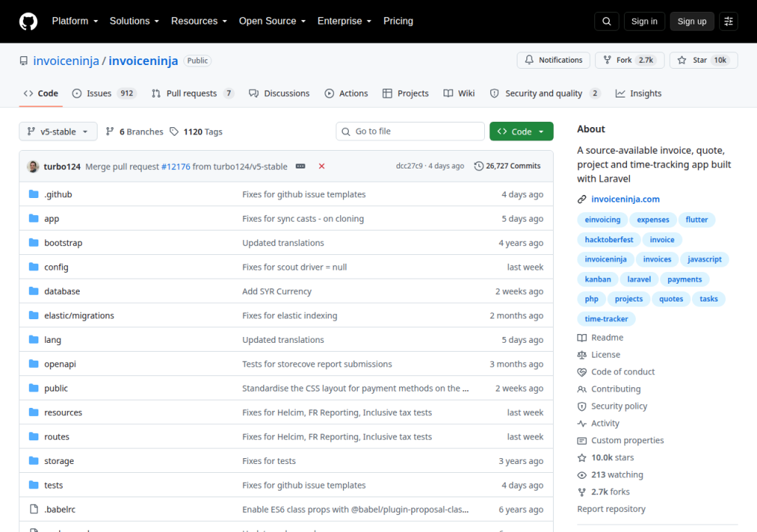
Task: Click the GitHub logo icon
Action: click(28, 21)
